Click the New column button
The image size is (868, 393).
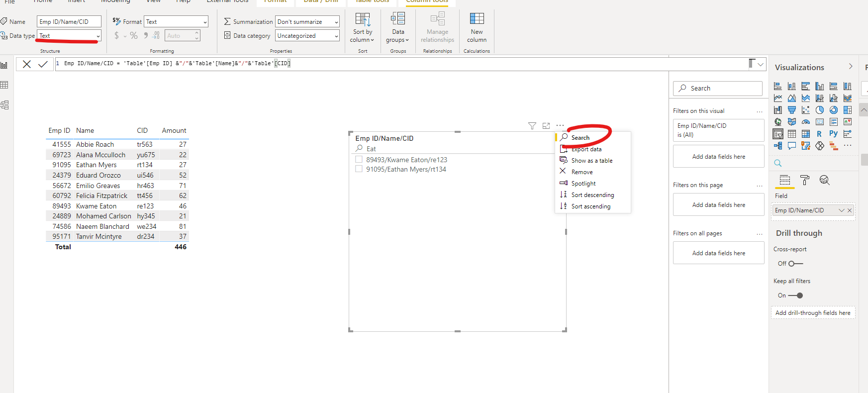tap(477, 28)
